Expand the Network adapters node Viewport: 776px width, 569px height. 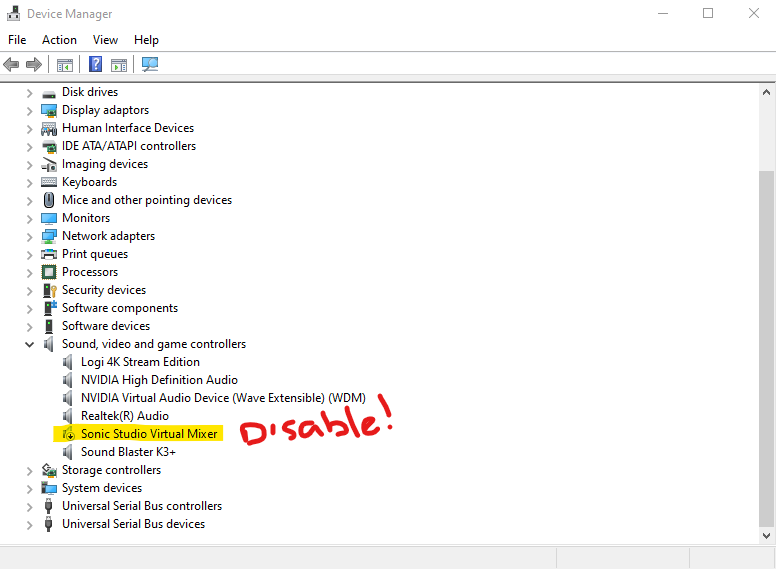click(x=30, y=237)
